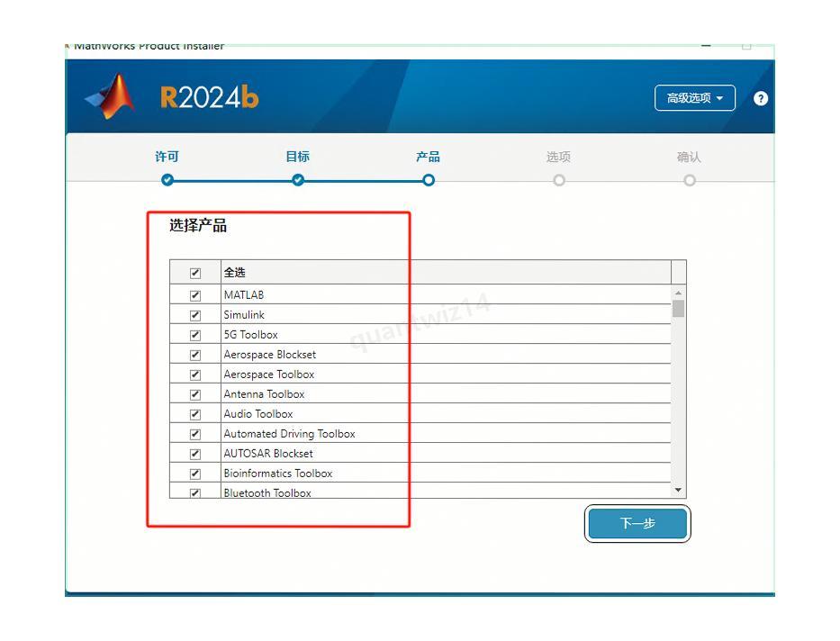Screen dimensions: 840x641
Task: Click the 确认 step circle indicator
Action: (x=690, y=179)
